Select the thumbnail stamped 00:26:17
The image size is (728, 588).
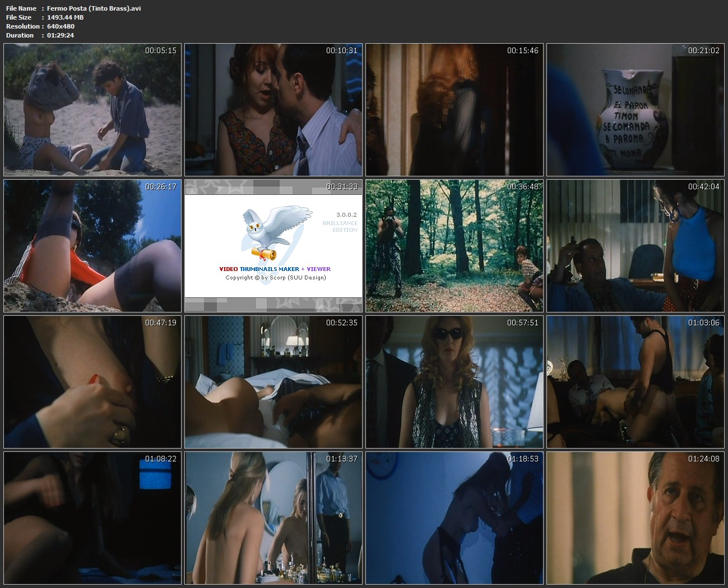tap(92, 246)
